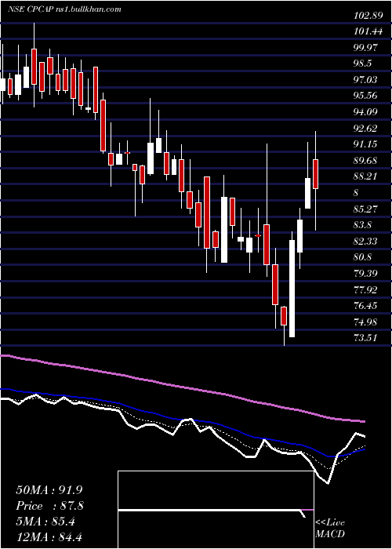
Task: Click the tall white candle rising from the chart low
Action: pos(292,289)
